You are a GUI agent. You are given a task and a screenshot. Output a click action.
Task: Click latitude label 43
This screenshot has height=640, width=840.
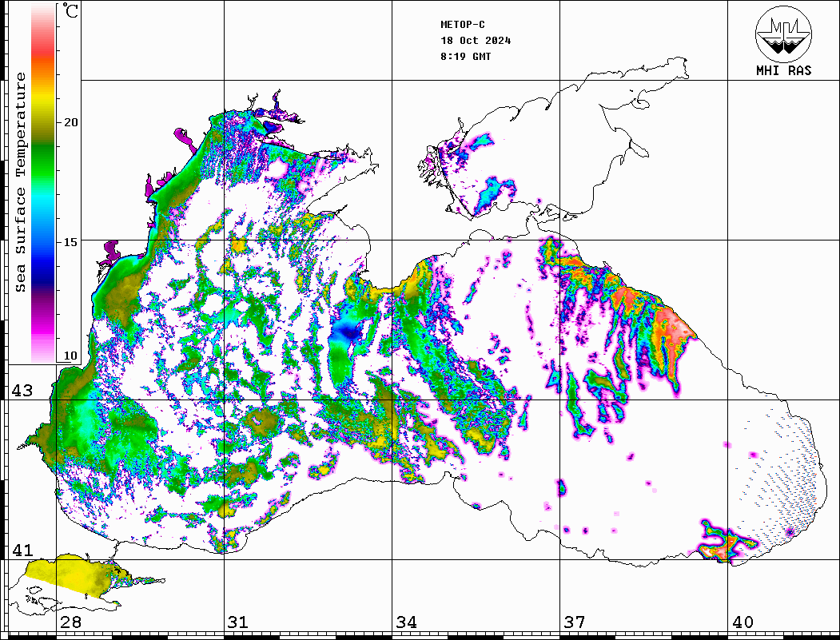22,391
